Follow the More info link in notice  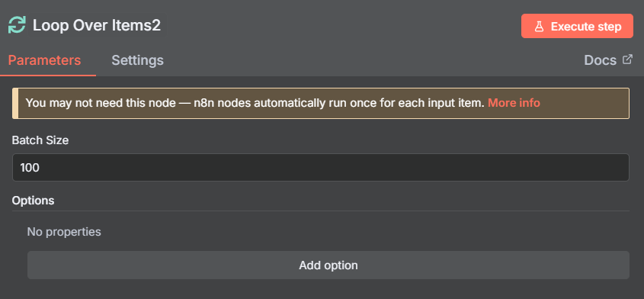pos(514,103)
